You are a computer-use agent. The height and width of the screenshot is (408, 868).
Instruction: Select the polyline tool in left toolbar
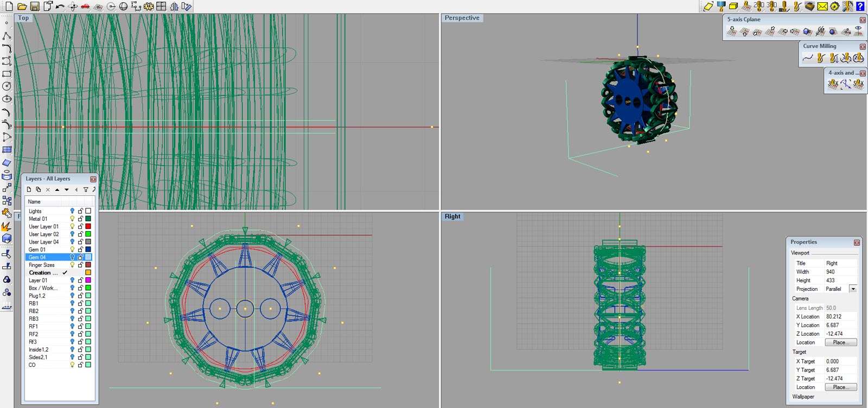(7, 36)
